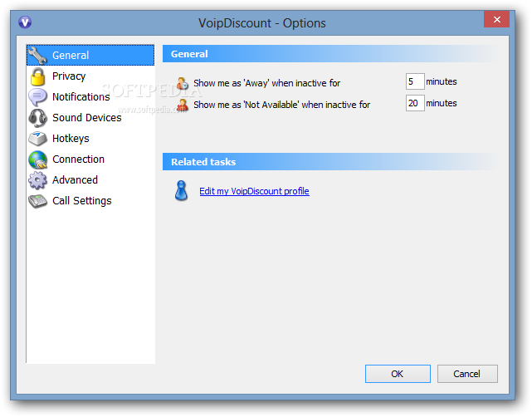
Task: Open Edit my VoipDiscount profile link
Action: (254, 191)
